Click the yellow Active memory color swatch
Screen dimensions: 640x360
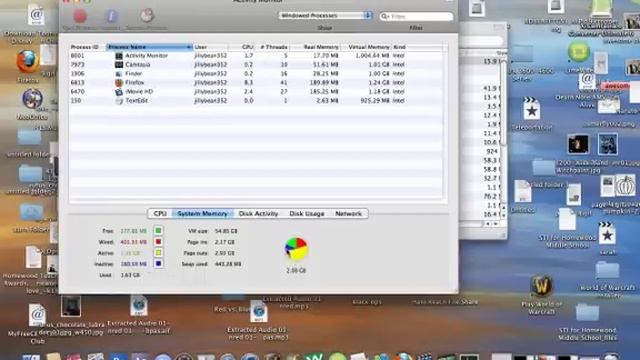click(x=158, y=253)
